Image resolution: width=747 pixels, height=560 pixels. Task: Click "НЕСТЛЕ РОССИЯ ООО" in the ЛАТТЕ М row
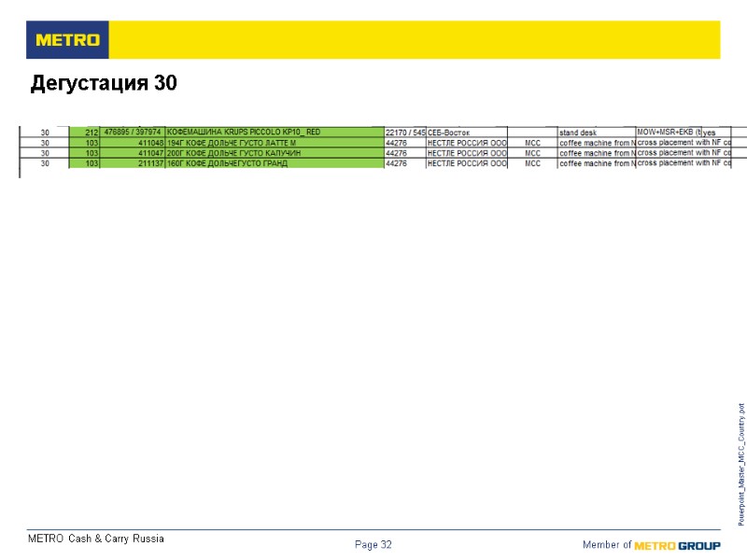tap(466, 143)
